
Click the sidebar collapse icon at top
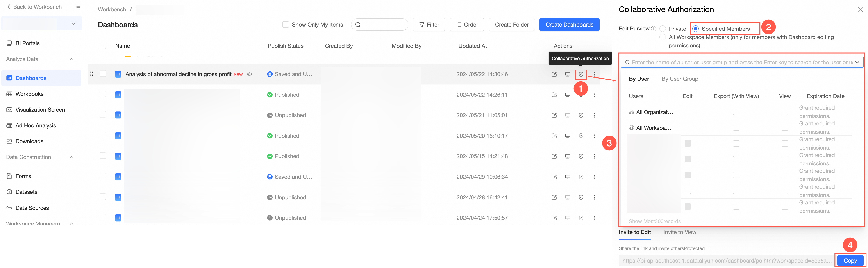(x=77, y=7)
